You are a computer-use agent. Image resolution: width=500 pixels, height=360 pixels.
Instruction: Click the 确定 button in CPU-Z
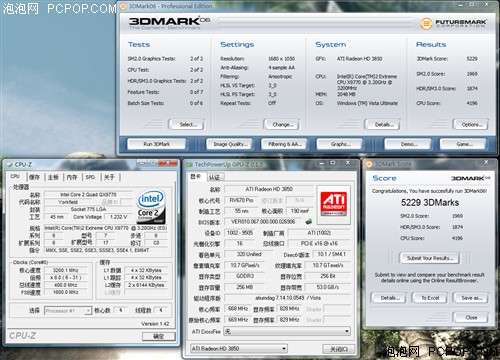[x=159, y=336]
